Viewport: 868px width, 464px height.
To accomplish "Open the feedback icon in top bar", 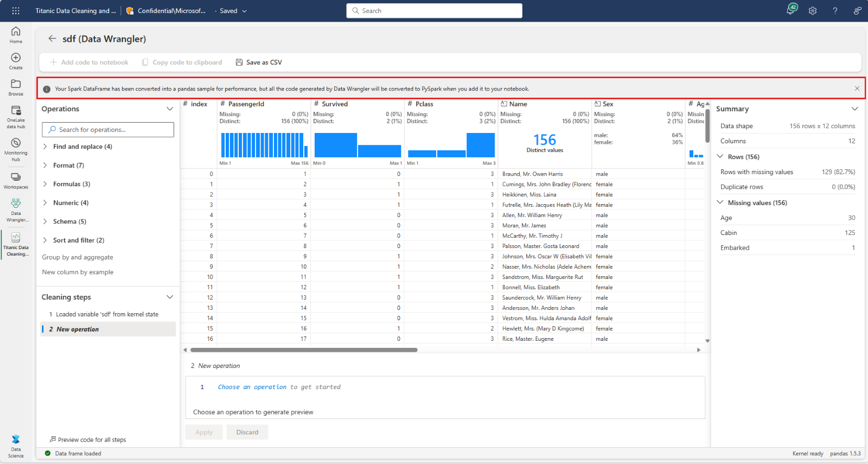I will point(857,11).
